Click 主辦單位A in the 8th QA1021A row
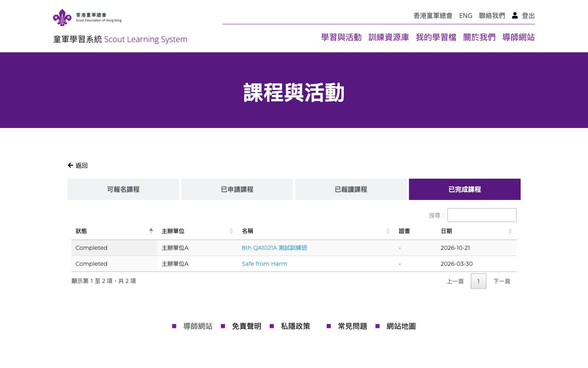Viewport: 588px width, 368px height. point(175,248)
